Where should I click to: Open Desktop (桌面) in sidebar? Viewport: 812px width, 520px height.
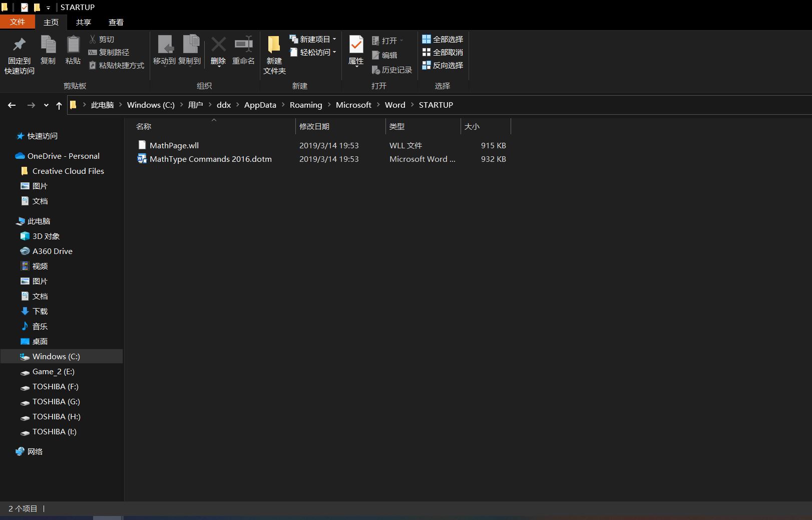(34, 341)
